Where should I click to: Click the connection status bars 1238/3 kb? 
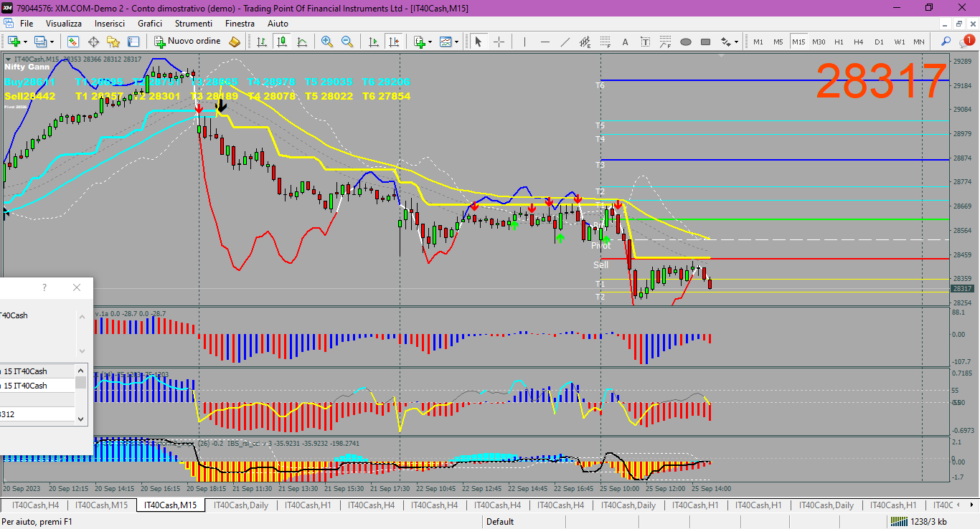[918, 522]
